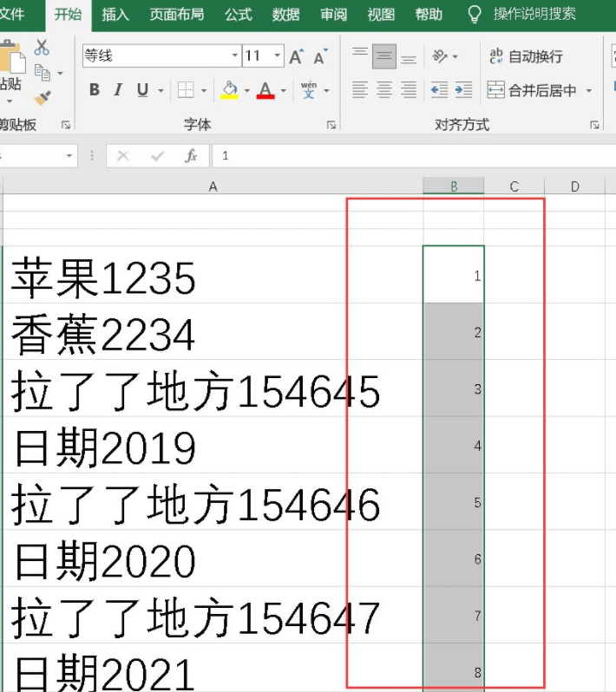Open borders dropdown arrow
Image resolution: width=616 pixels, height=692 pixels.
point(204,90)
